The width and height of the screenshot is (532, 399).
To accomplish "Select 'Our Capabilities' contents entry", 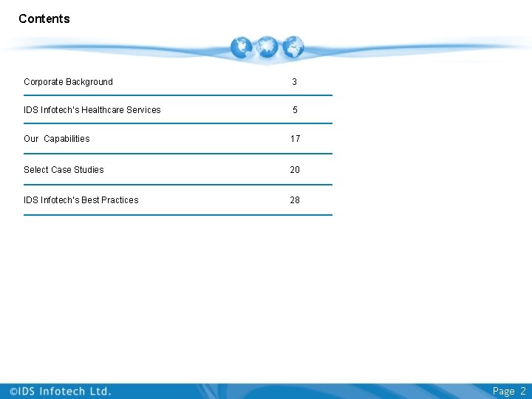I will [57, 139].
